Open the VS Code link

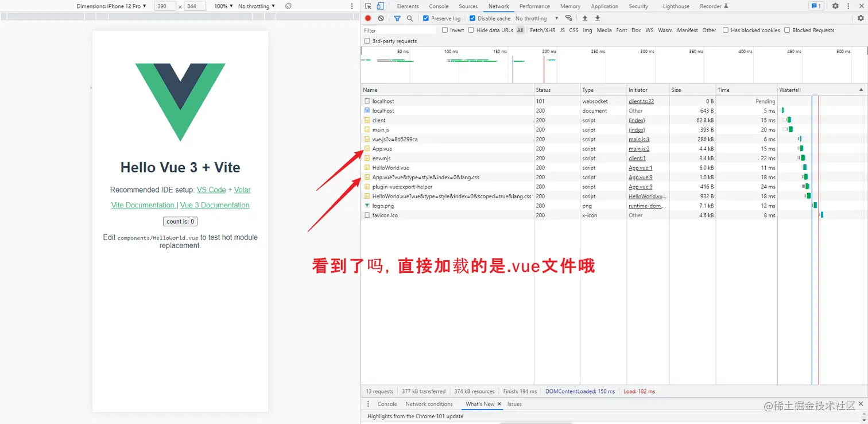tap(211, 190)
